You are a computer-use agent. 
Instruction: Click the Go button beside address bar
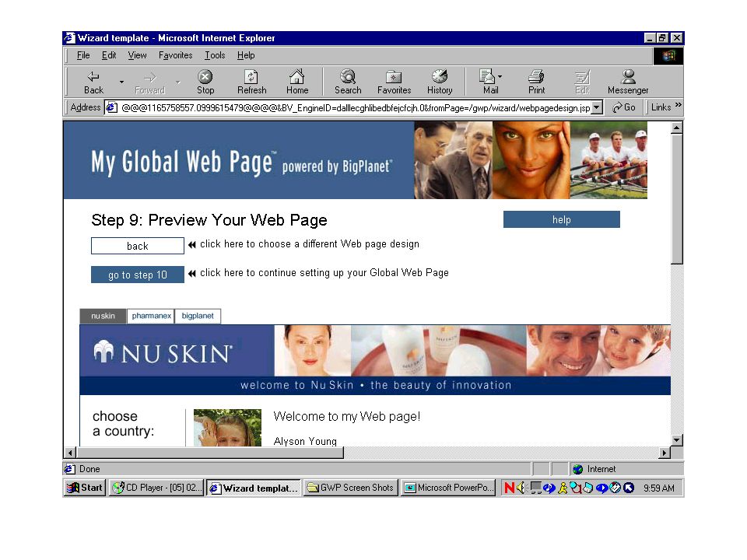(x=623, y=107)
